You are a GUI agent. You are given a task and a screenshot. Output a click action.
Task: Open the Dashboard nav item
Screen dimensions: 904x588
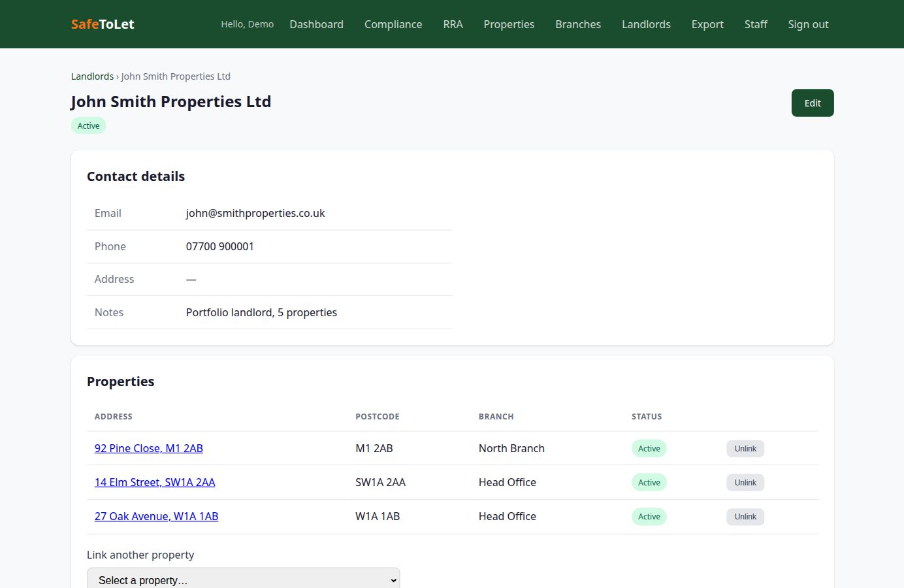[x=316, y=24]
